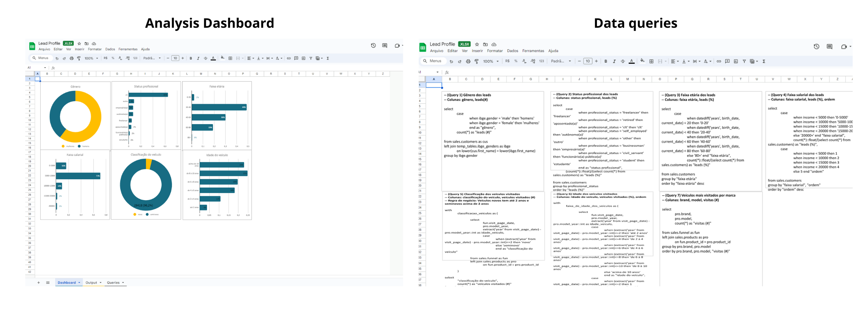Click the print icon in the right Data queries toolbar
The height and width of the screenshot is (310, 868).
(x=468, y=61)
